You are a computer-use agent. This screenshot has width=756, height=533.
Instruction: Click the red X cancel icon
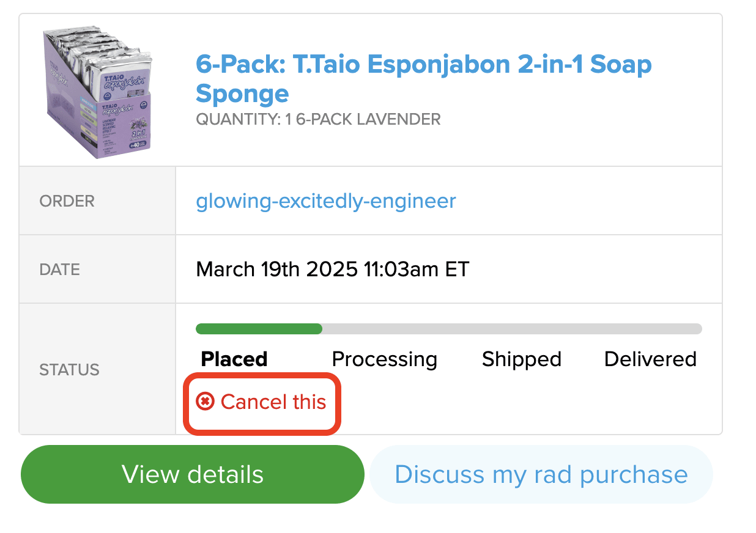[205, 402]
